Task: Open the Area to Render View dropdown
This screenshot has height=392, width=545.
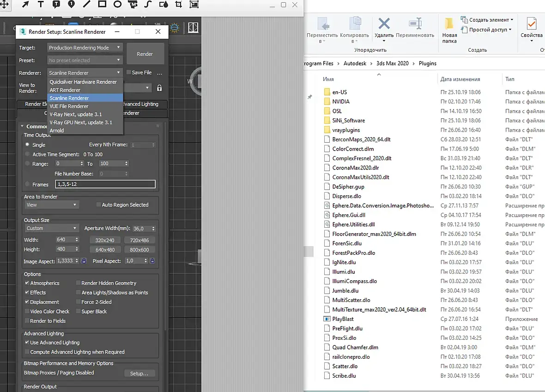Action: pos(51,205)
